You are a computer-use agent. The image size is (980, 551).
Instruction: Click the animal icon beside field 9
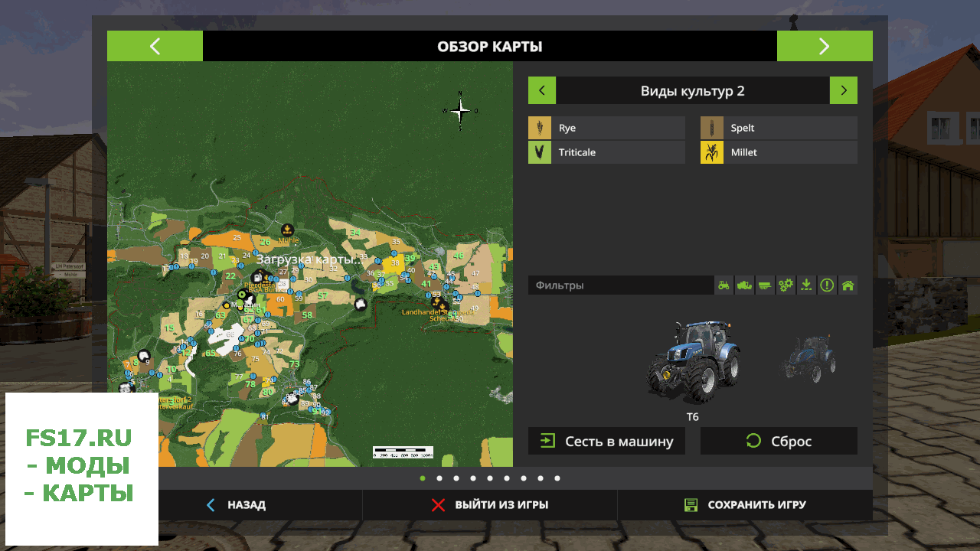[x=143, y=355]
